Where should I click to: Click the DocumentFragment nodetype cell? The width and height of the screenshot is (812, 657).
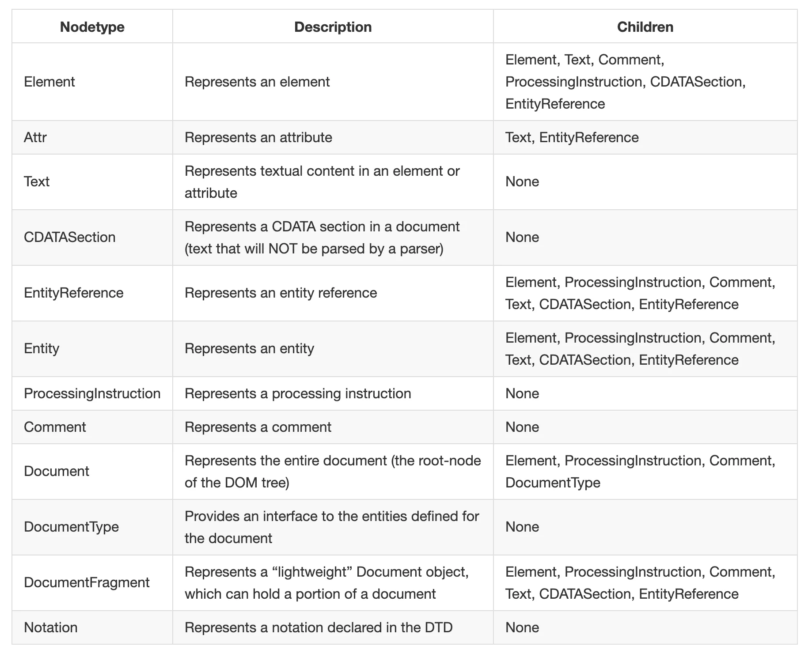pyautogui.click(x=87, y=582)
